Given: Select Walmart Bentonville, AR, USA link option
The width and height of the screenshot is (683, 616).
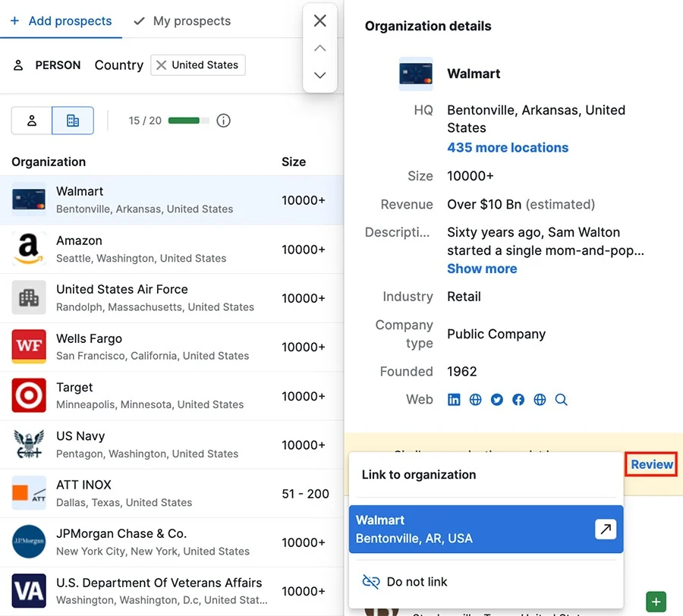Looking at the screenshot, I should (486, 529).
